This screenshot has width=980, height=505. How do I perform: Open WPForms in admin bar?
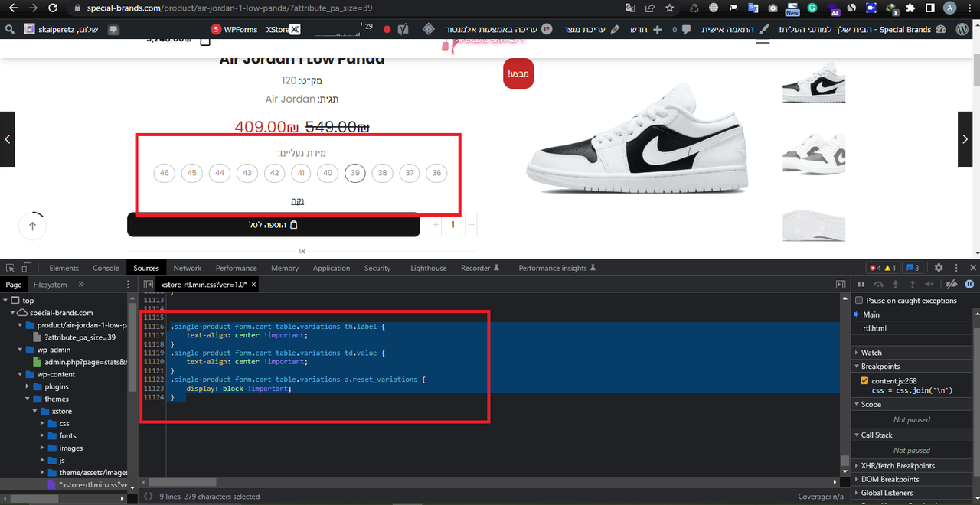[x=234, y=29]
